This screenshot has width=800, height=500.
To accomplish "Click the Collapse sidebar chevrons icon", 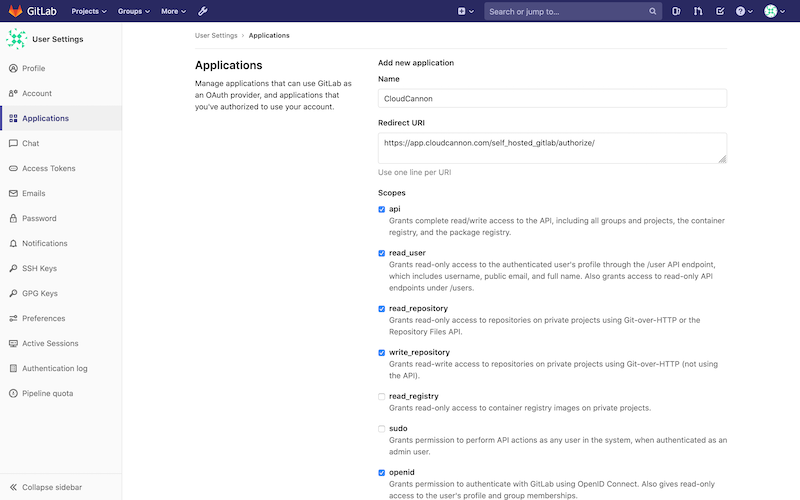I will (13, 487).
